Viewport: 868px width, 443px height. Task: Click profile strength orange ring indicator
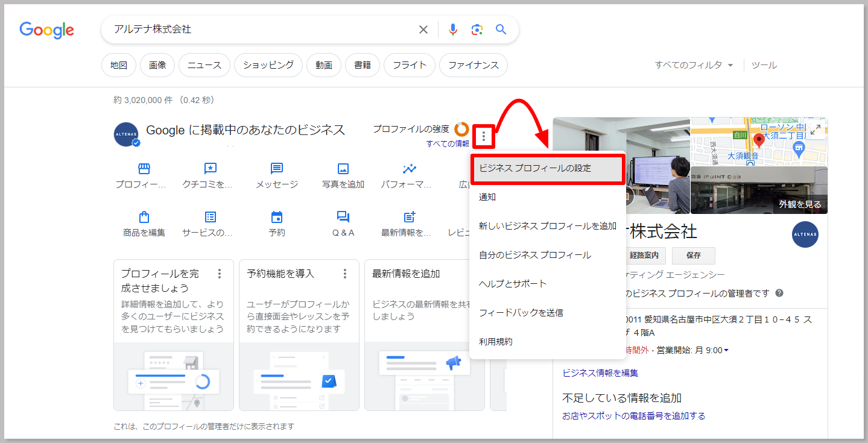point(461,129)
